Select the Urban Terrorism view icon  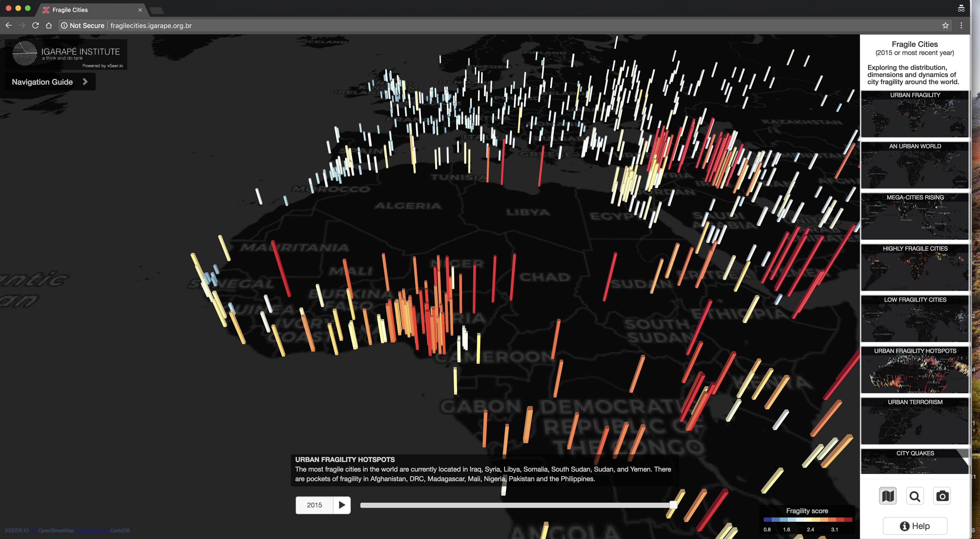(915, 422)
